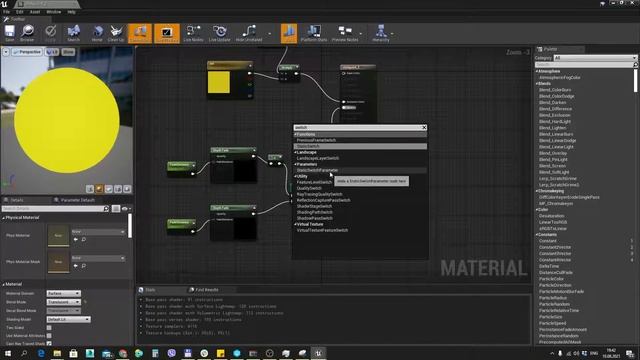640x360 pixels.
Task: Run Clean Up from the toolbar
Action: coord(116,33)
